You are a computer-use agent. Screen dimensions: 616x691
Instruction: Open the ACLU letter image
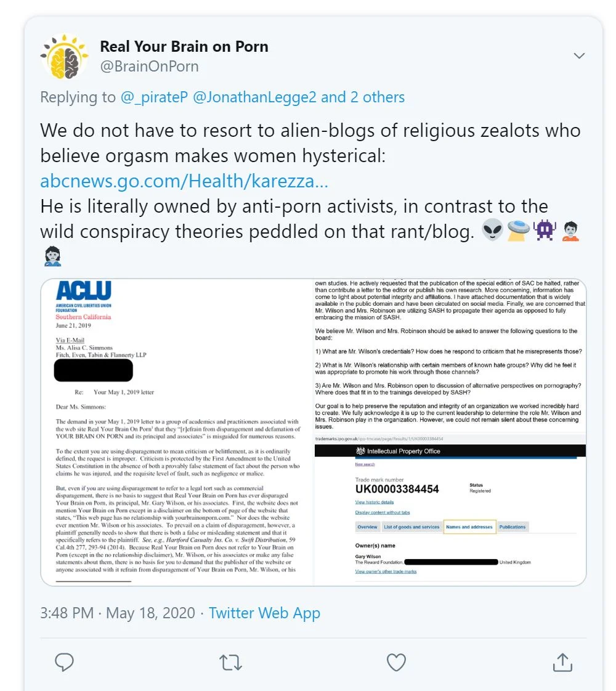coord(177,431)
